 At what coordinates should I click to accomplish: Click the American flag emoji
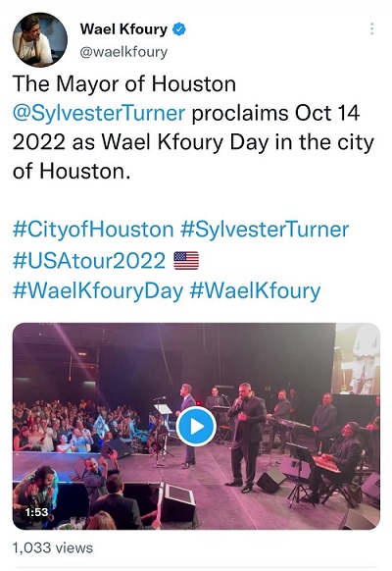pos(186,260)
